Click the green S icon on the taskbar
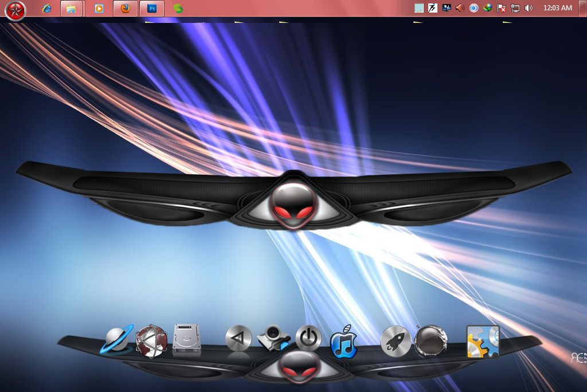The width and height of the screenshot is (587, 392). (x=178, y=8)
